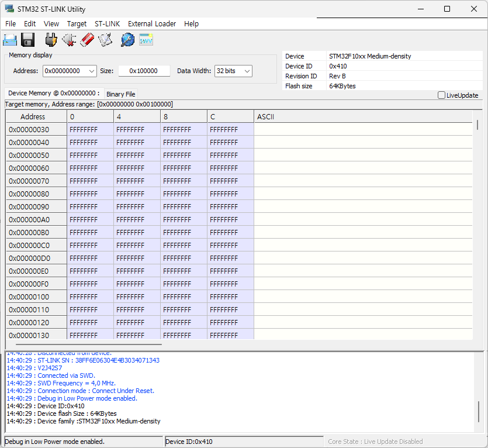Click the Device flash Size log line
488x448 pixels.
click(x=61, y=413)
